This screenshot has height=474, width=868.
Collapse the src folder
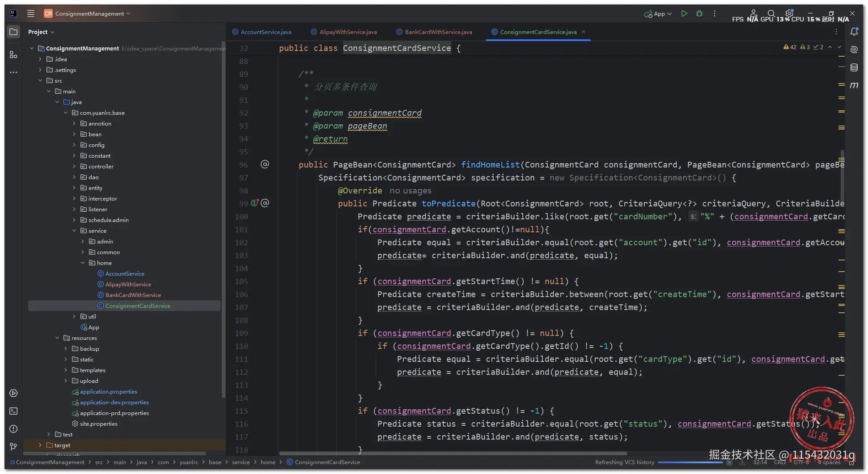click(40, 81)
